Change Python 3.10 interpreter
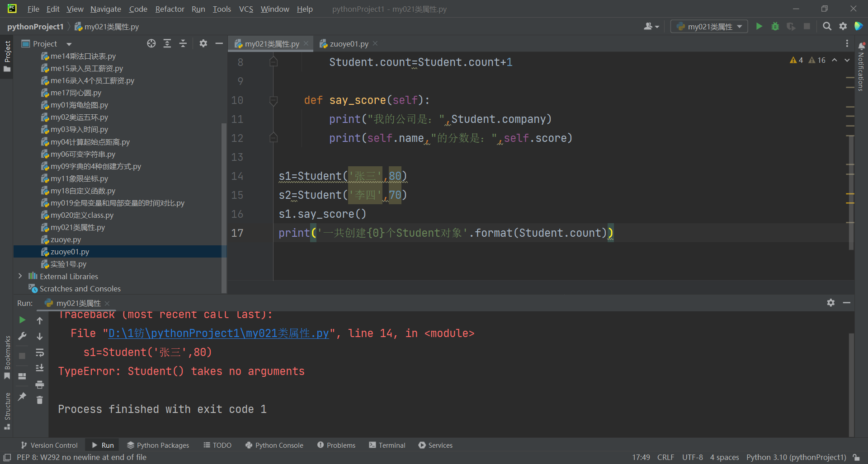This screenshot has height=464, width=868. [796, 457]
